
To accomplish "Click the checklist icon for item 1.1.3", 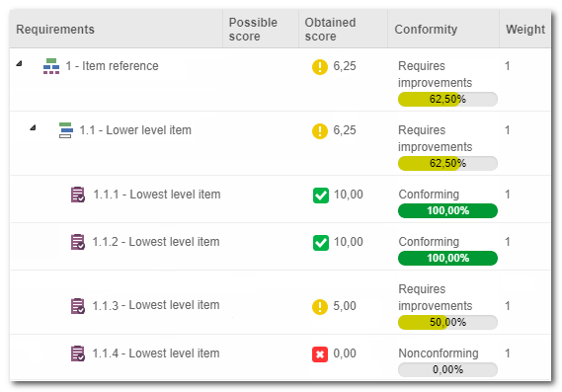I will (78, 306).
